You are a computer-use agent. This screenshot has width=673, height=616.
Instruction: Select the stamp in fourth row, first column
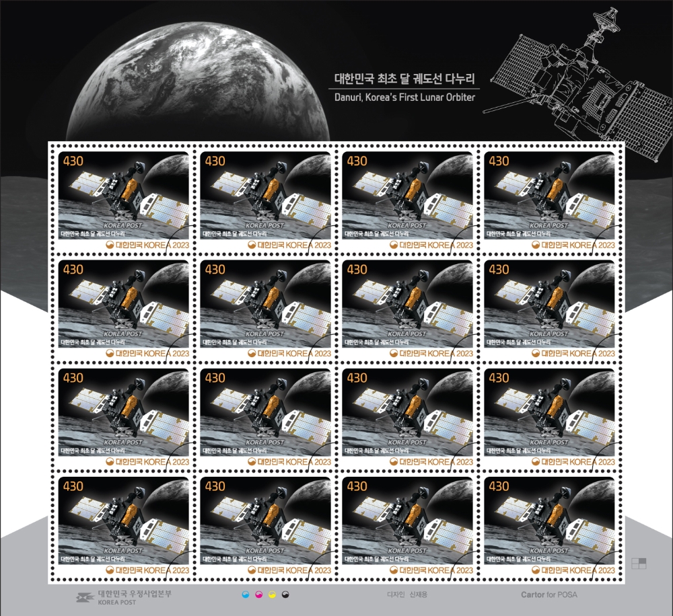click(124, 526)
